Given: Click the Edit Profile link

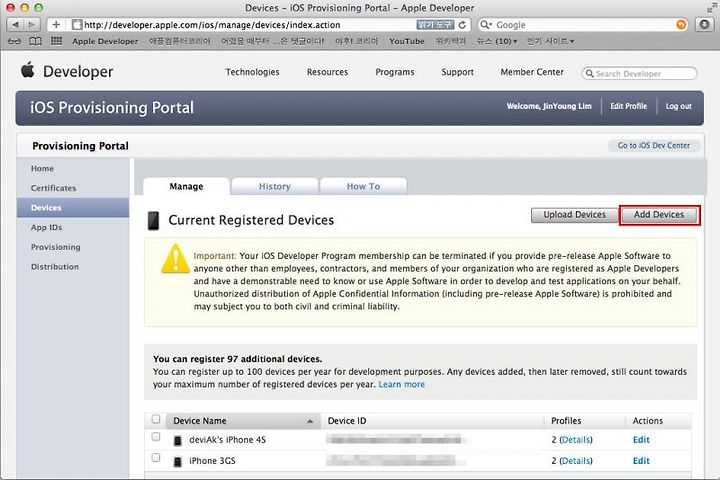Looking at the screenshot, I should pyautogui.click(x=628, y=106).
